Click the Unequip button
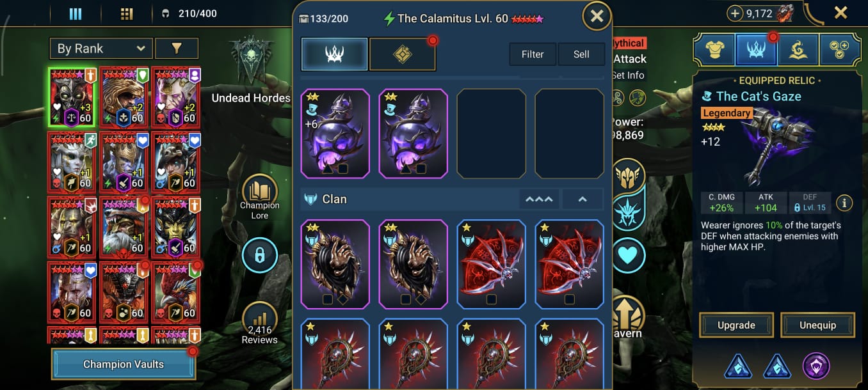 pos(817,325)
